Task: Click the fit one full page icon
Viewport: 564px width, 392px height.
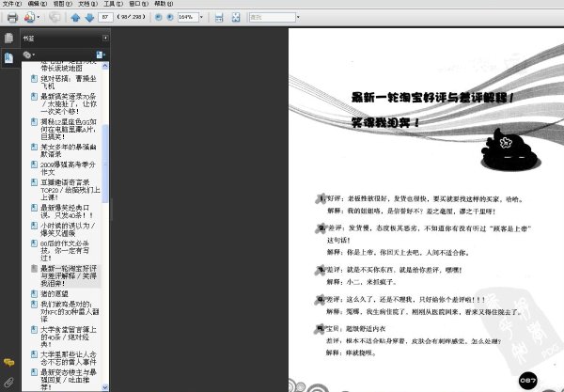Action: click(x=236, y=17)
